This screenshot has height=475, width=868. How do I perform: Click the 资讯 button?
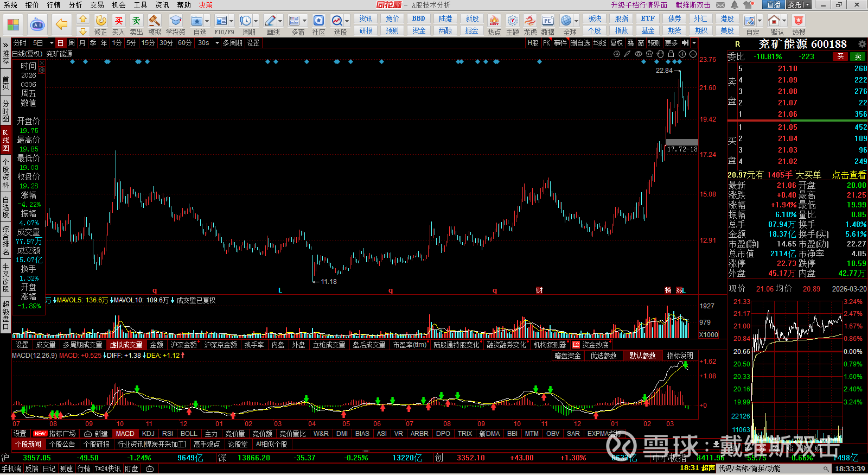point(366,19)
